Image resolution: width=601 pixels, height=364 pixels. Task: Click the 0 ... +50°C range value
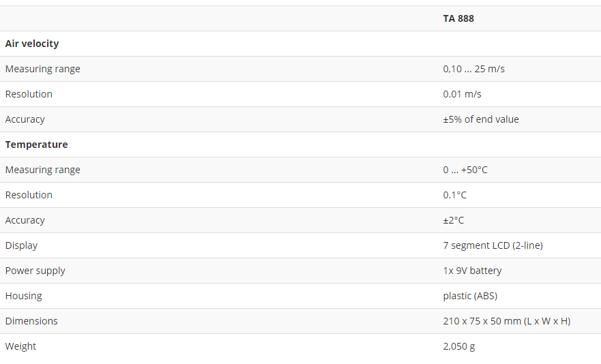pyautogui.click(x=465, y=170)
